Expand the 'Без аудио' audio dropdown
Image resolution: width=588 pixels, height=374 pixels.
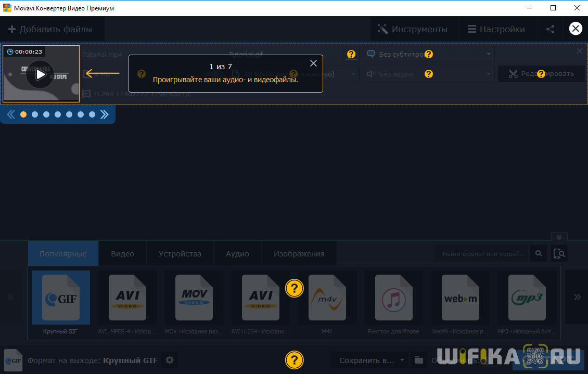(488, 74)
